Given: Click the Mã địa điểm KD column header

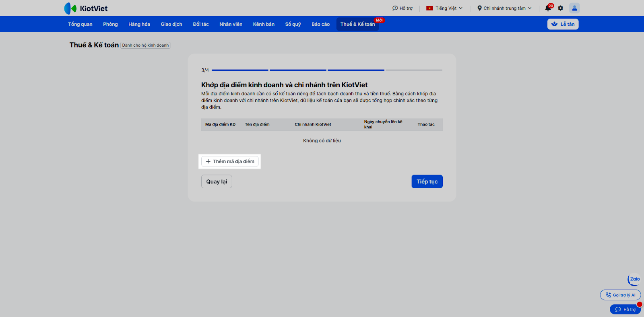Looking at the screenshot, I should click(x=220, y=124).
